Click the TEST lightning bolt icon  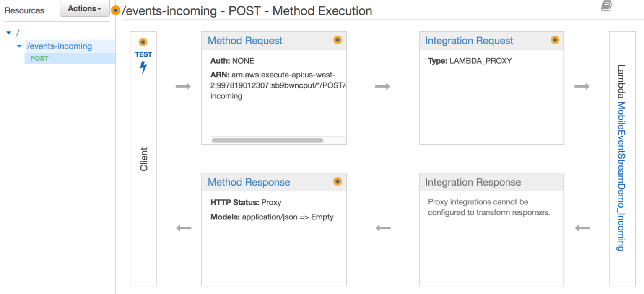tap(143, 67)
